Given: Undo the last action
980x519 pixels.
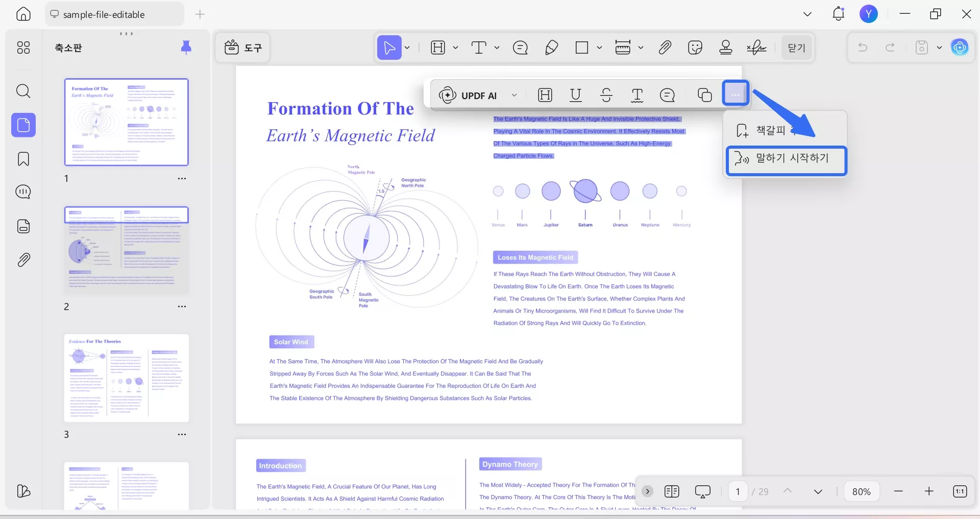Looking at the screenshot, I should (x=863, y=48).
